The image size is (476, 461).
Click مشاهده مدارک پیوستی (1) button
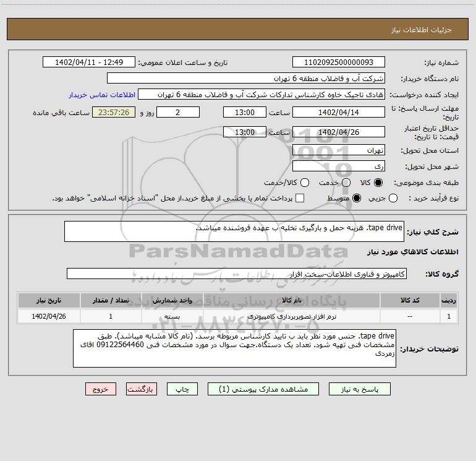tap(263, 389)
